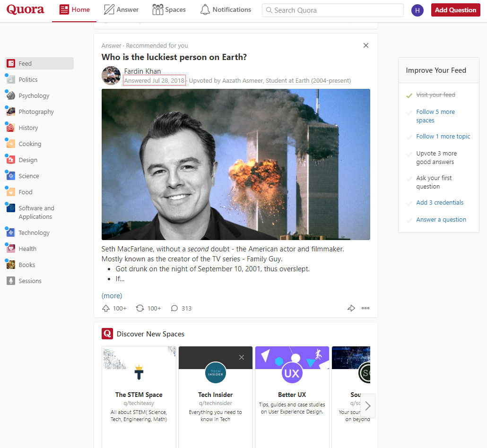Tick 'Add 3 credentials' checklist item
The height and width of the screenshot is (448, 487).
(440, 202)
